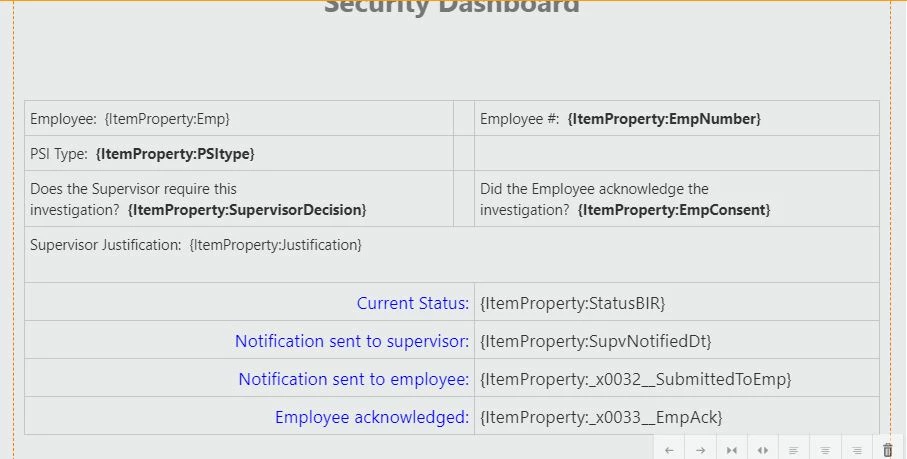Click the {ItemProperty:PSItype} placeholder
Image resolution: width=907 pixels, height=459 pixels.
(x=175, y=154)
